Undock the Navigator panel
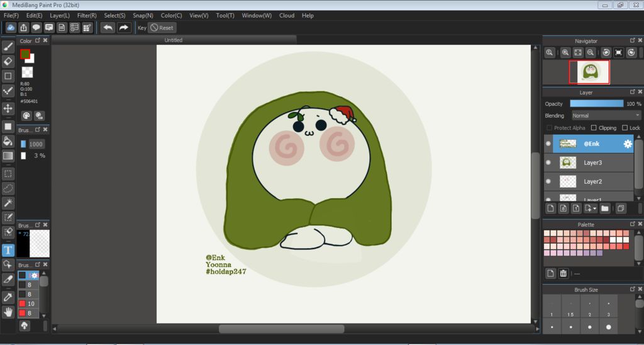 pos(633,40)
